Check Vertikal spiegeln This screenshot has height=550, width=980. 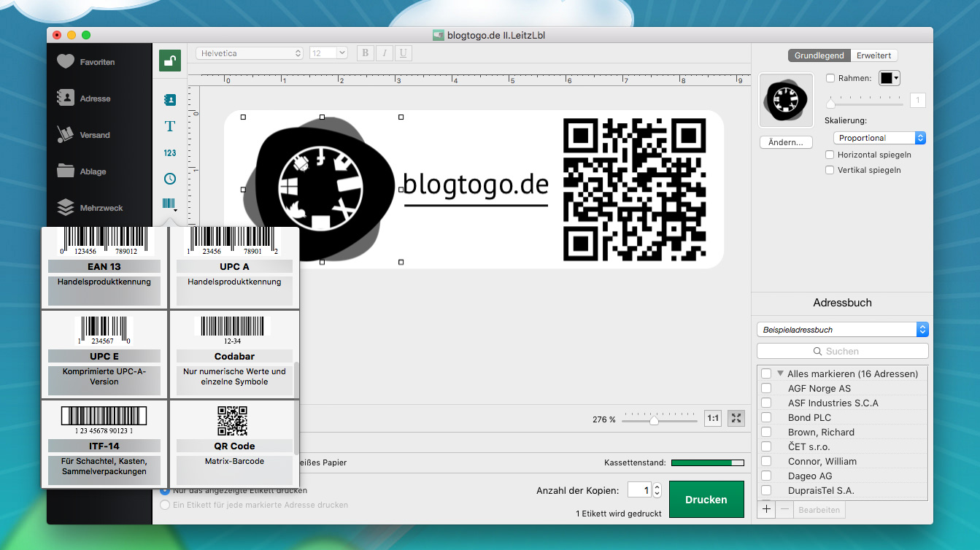pyautogui.click(x=830, y=170)
